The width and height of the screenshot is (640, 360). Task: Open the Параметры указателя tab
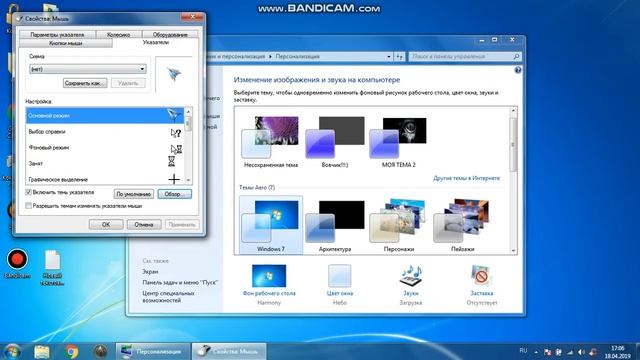(x=57, y=35)
